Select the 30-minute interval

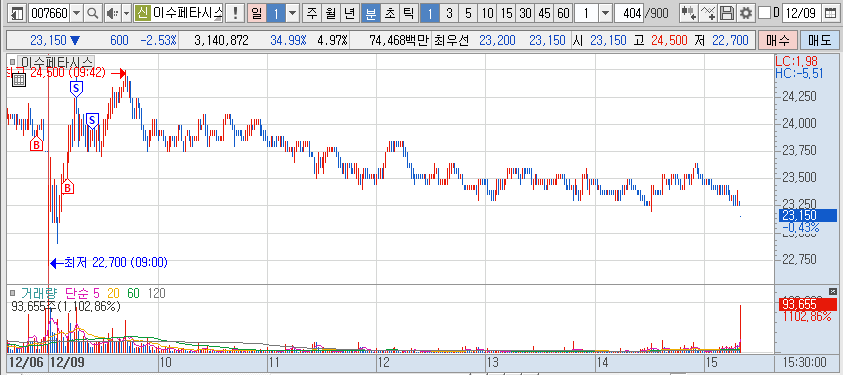(x=525, y=13)
